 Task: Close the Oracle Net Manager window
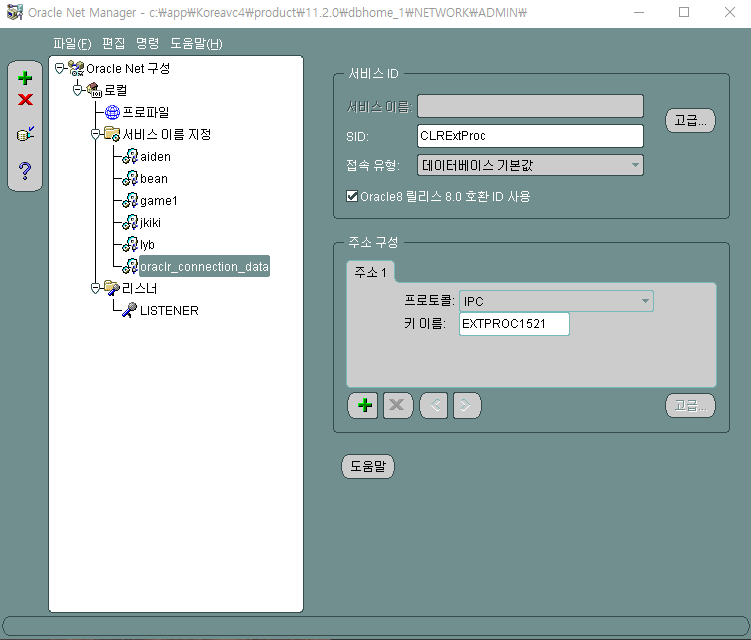click(729, 12)
